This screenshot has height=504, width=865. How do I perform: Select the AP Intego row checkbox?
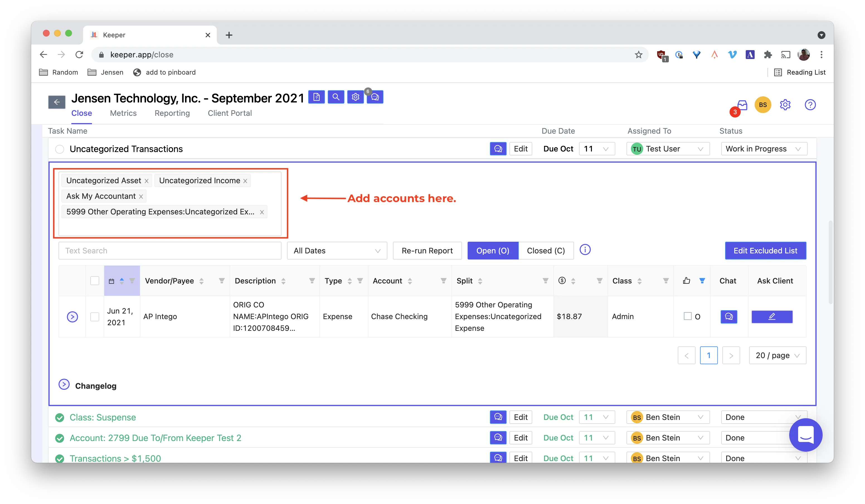click(x=95, y=316)
